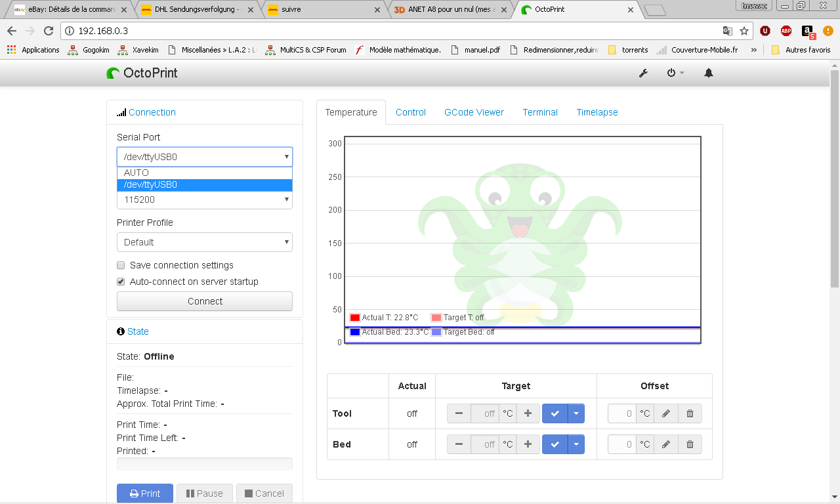Open the baudrate 115200 dropdown
This screenshot has height=504, width=840.
coord(205,199)
